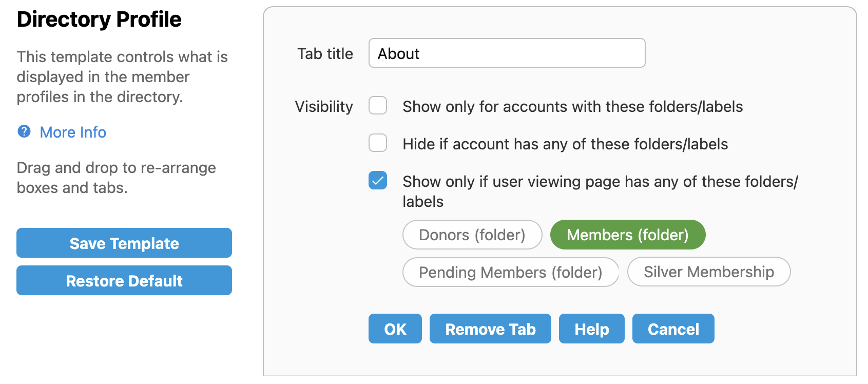Focus the Tab title input field
Screen dimensions: 868x384
pyautogui.click(x=507, y=53)
